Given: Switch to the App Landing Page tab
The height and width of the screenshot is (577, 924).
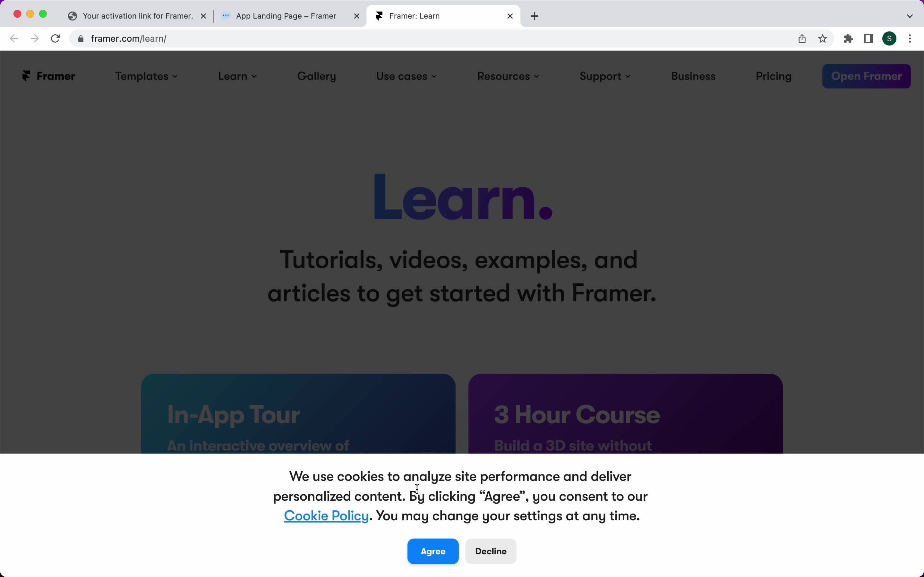Looking at the screenshot, I should click(286, 15).
